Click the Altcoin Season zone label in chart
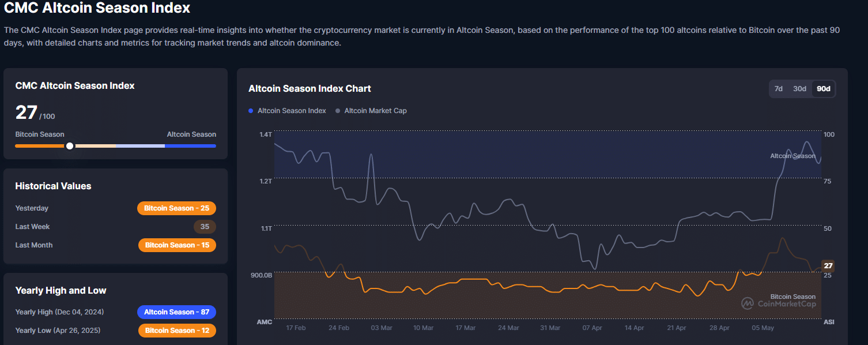 click(792, 156)
